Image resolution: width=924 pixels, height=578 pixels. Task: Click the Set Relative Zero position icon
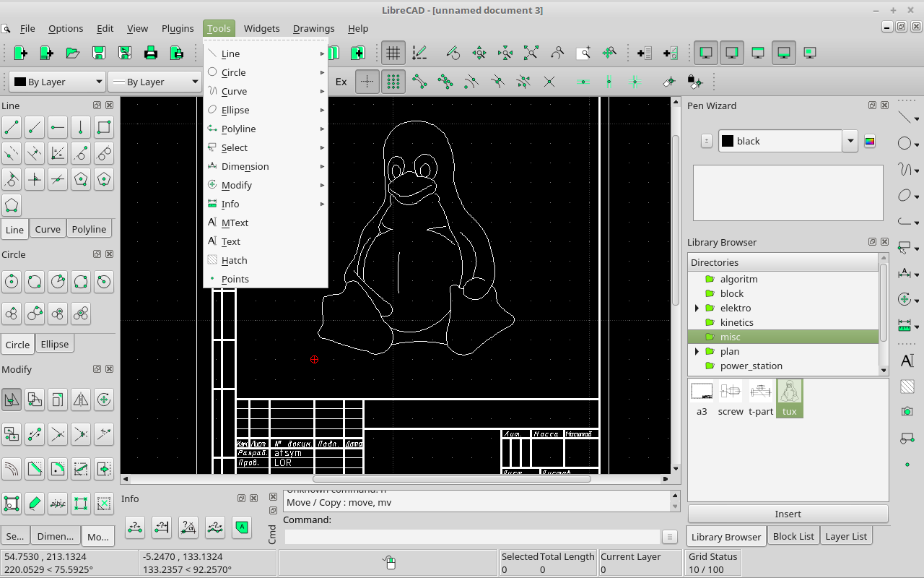pos(669,82)
